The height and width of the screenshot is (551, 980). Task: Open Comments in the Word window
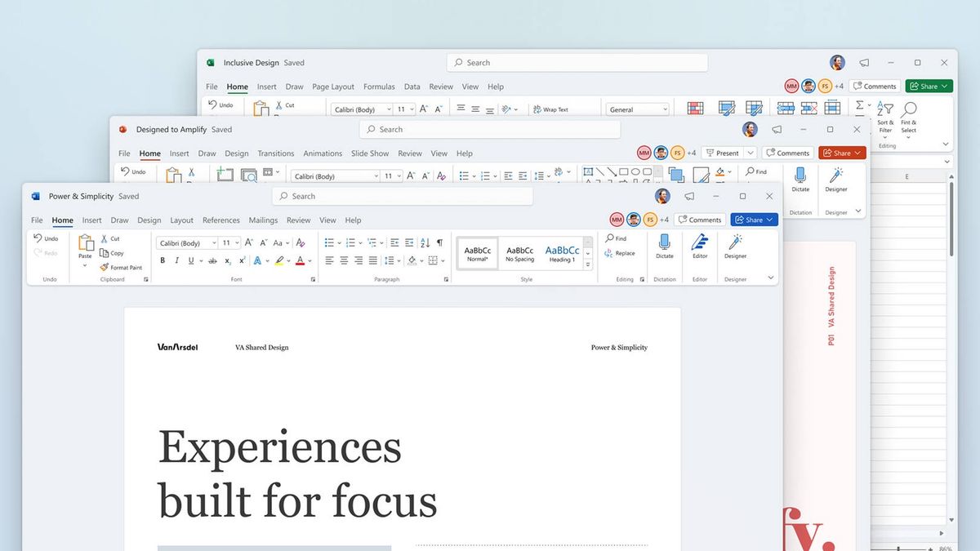point(700,220)
